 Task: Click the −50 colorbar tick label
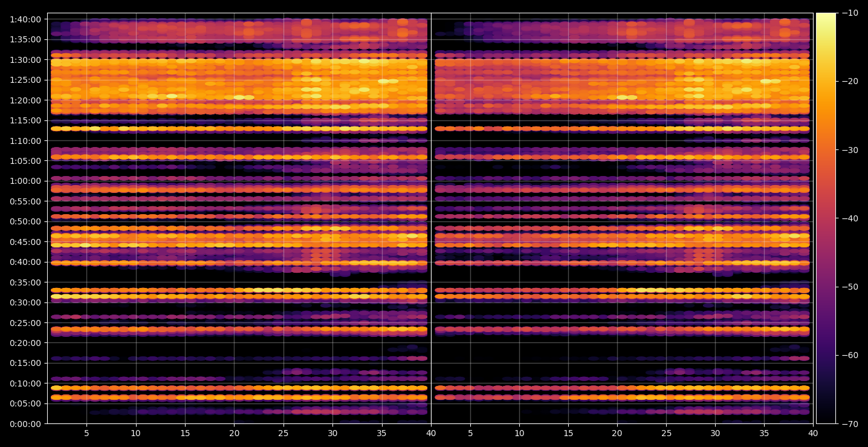tap(849, 287)
